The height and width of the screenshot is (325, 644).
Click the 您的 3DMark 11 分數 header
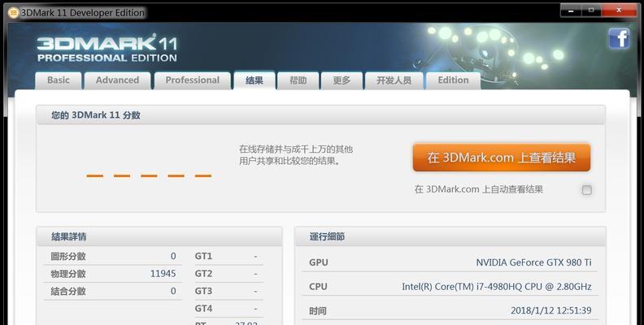pos(320,115)
